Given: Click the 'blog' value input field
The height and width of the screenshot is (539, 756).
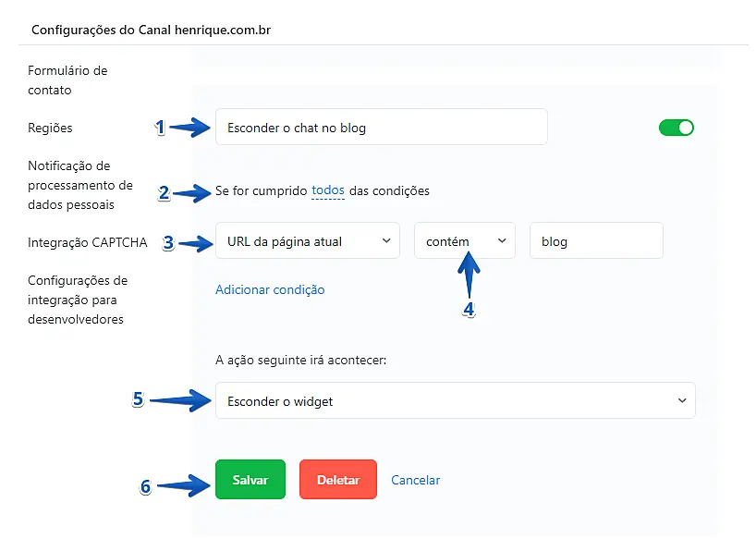Looking at the screenshot, I should pyautogui.click(x=596, y=241).
